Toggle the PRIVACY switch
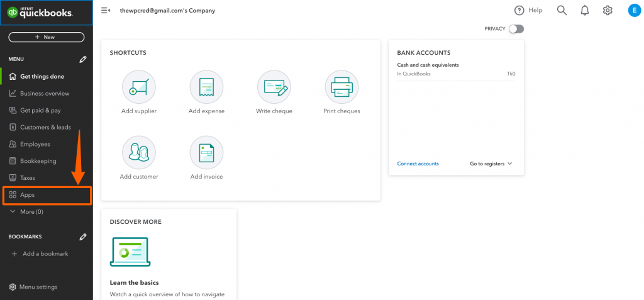This screenshot has height=300, width=644. (x=516, y=29)
